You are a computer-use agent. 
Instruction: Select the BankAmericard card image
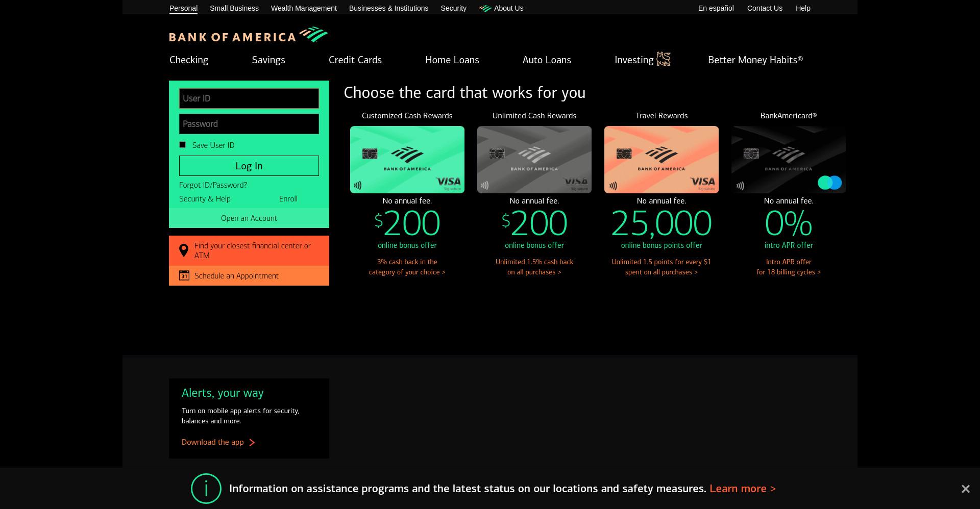789,160
